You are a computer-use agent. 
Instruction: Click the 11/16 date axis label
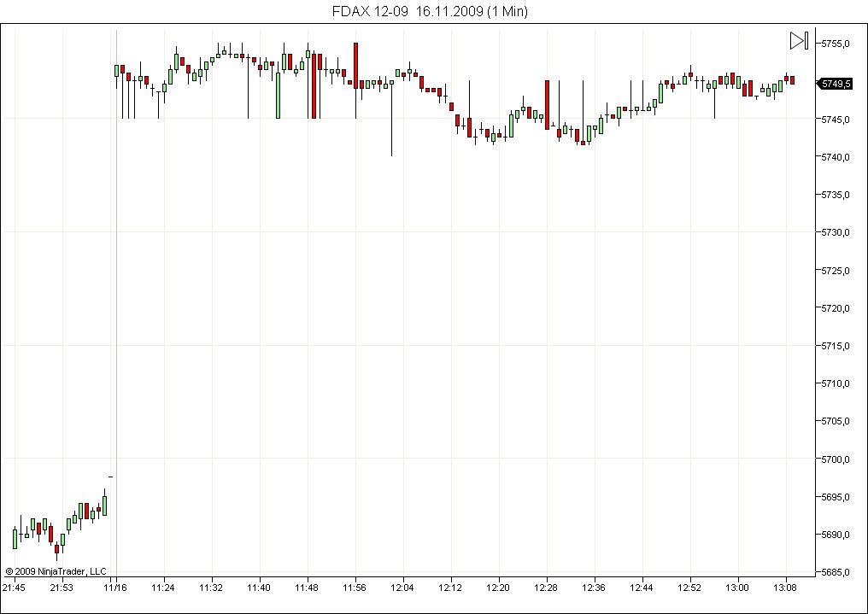114,588
